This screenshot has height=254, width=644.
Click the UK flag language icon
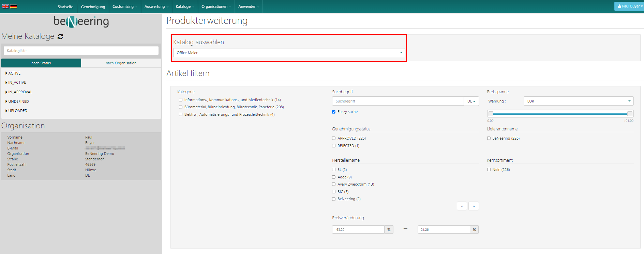(5, 6)
